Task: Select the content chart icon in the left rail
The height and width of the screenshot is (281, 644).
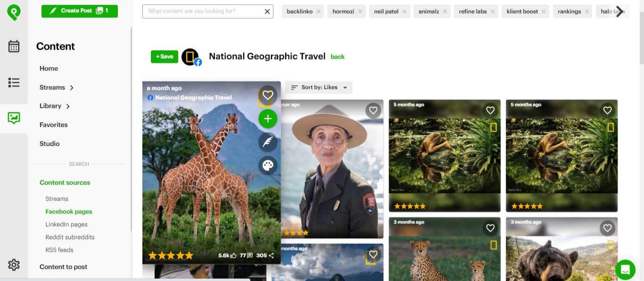Action: (14, 118)
